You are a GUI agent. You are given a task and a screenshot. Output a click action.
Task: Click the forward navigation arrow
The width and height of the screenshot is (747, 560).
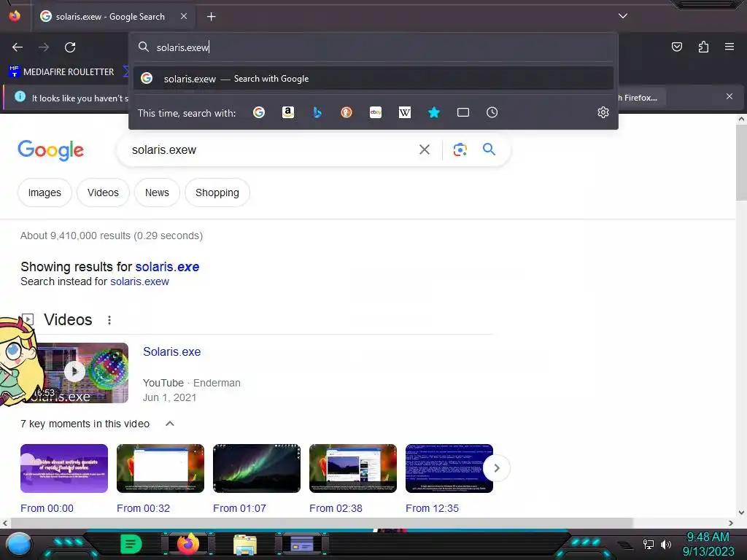pos(44,47)
